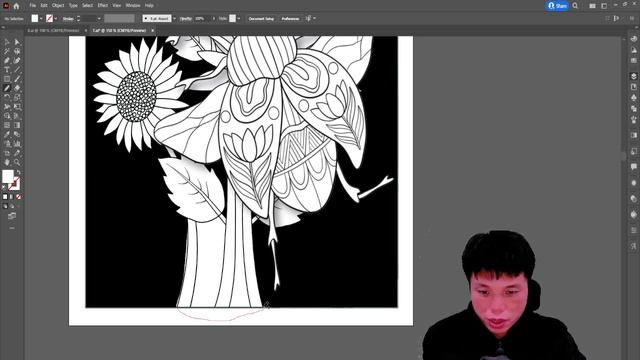Open the Layers panel icon

633,76
